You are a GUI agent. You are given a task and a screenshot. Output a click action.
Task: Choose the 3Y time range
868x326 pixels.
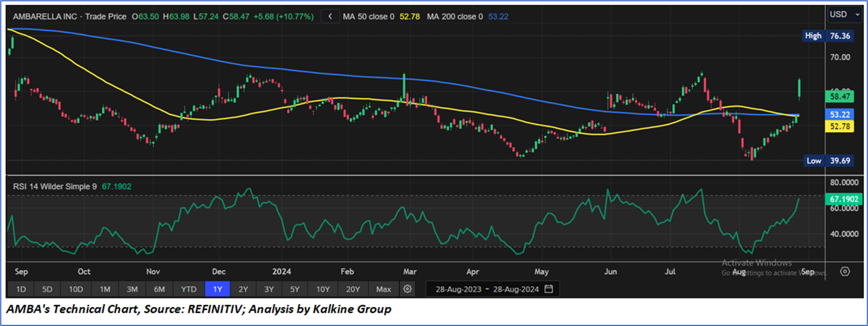click(269, 289)
